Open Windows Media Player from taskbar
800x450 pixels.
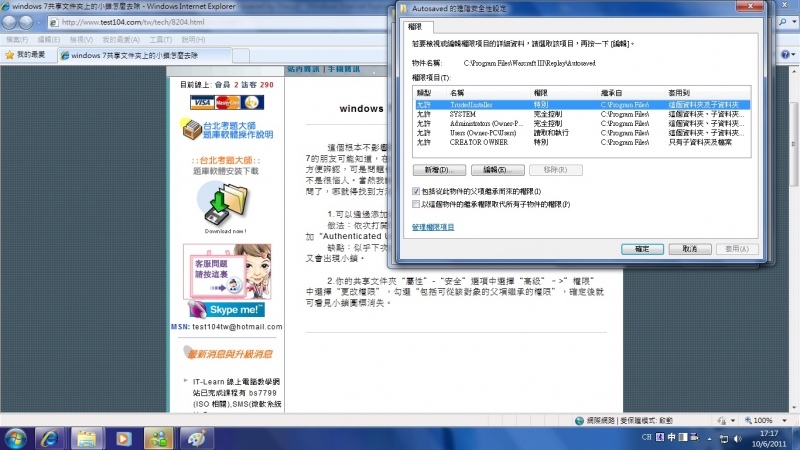(123, 439)
